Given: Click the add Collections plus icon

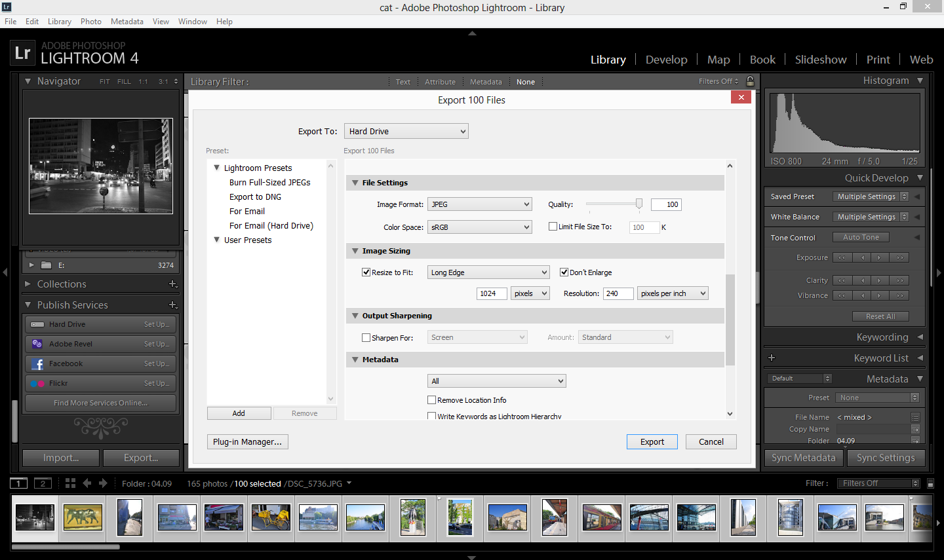Looking at the screenshot, I should click(x=173, y=284).
